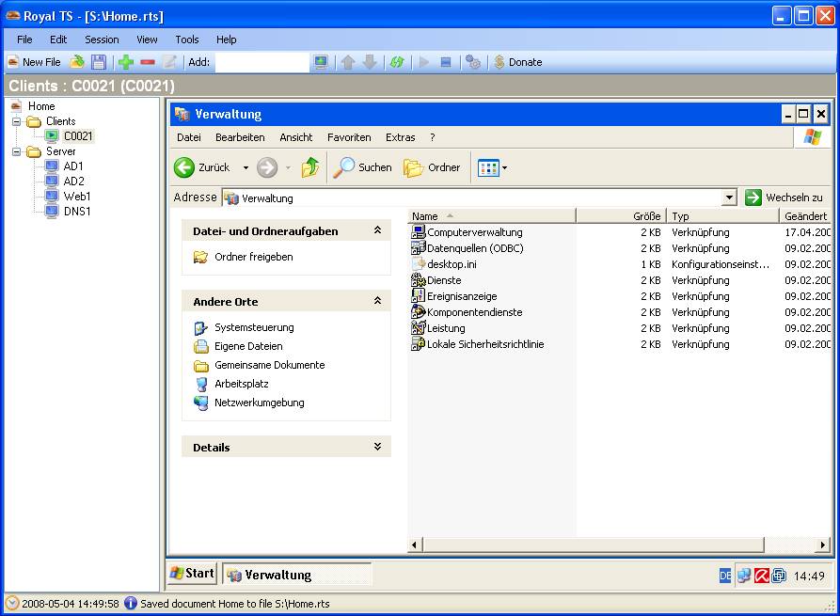This screenshot has width=840, height=616.
Task: Collapse the Andere Orte panel
Action: pyautogui.click(x=378, y=301)
